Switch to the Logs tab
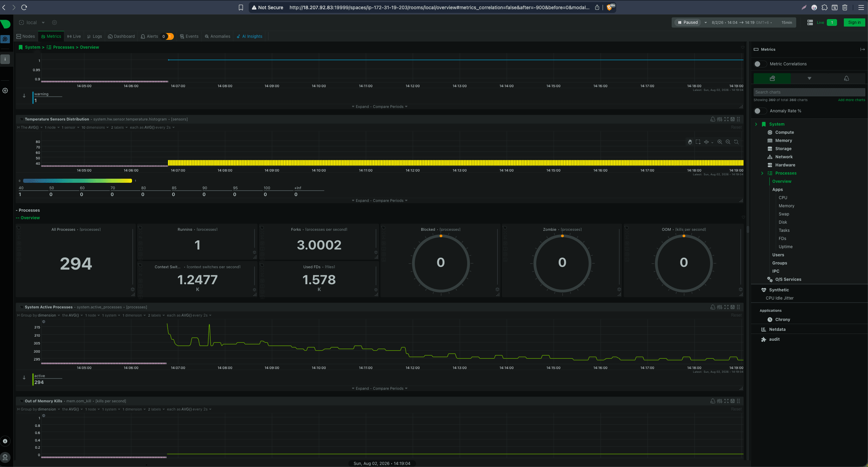 point(94,36)
